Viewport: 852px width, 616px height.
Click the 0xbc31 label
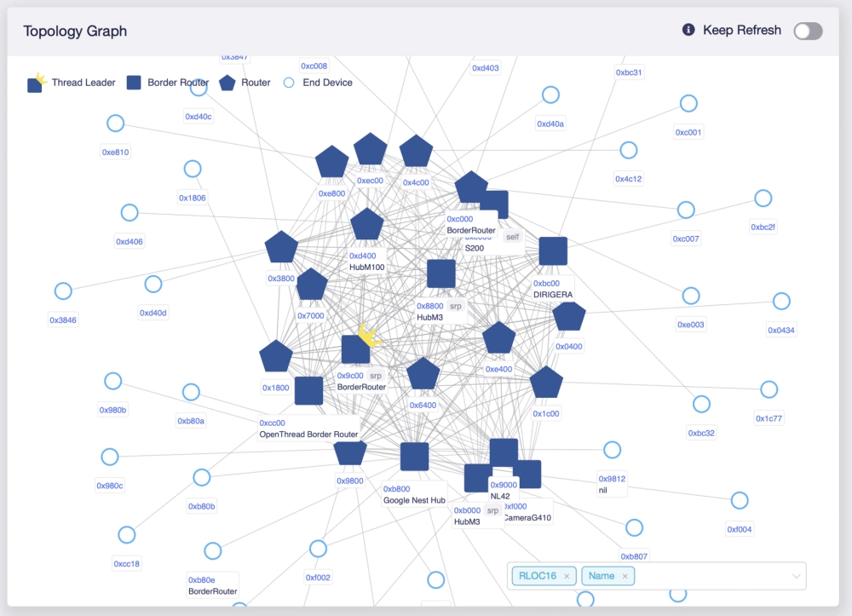pyautogui.click(x=629, y=72)
